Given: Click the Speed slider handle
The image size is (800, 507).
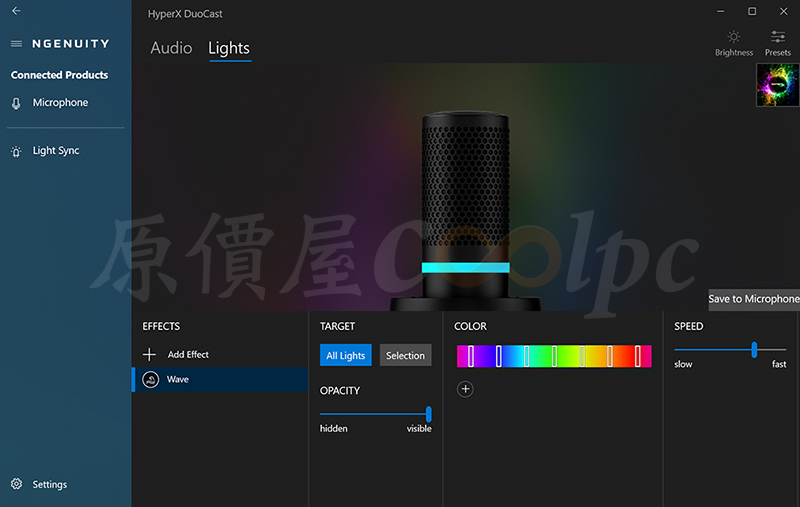Looking at the screenshot, I should click(754, 350).
